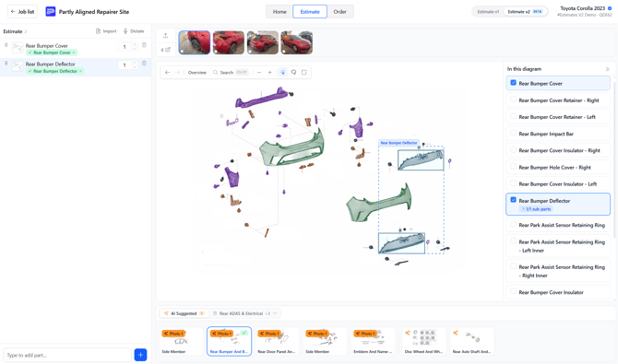Click the Type to add part input field
The image size is (618, 364).
[x=67, y=355]
